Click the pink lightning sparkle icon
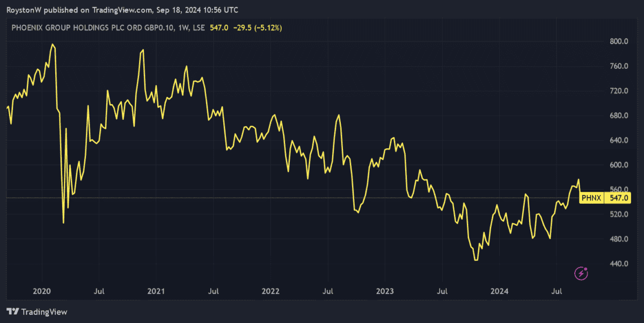 click(581, 274)
